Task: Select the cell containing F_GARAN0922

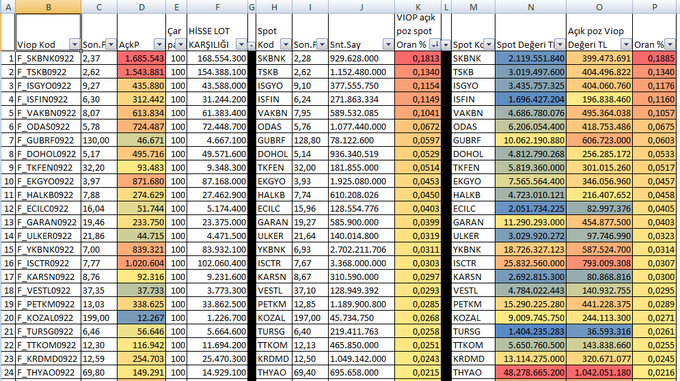Action: coord(48,222)
